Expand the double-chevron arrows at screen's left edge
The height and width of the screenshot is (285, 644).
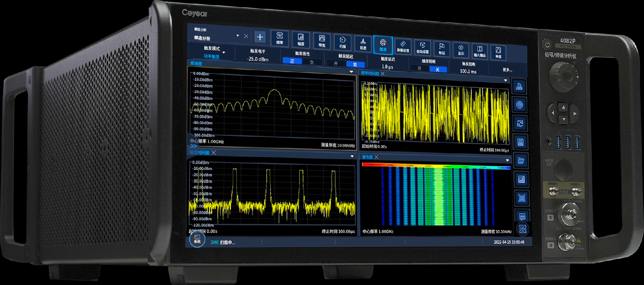pyautogui.click(x=193, y=146)
